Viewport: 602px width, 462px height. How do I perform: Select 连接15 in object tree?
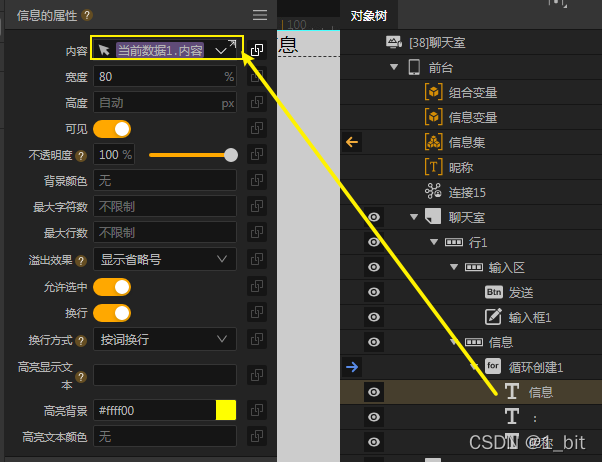tap(467, 192)
